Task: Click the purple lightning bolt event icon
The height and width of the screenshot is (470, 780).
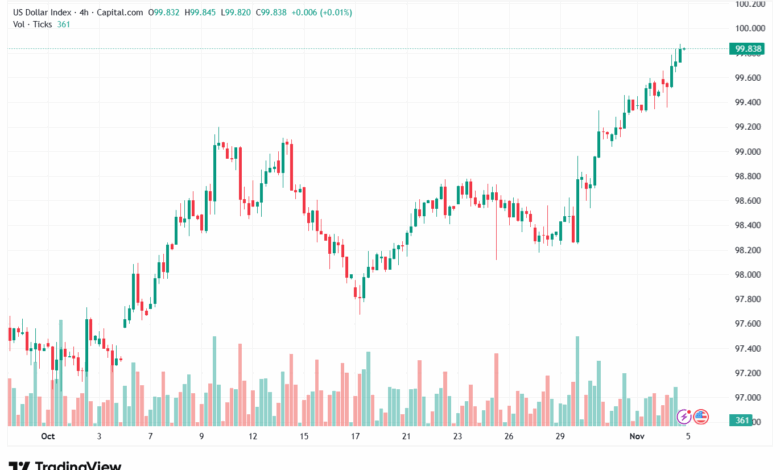Action: pos(685,416)
